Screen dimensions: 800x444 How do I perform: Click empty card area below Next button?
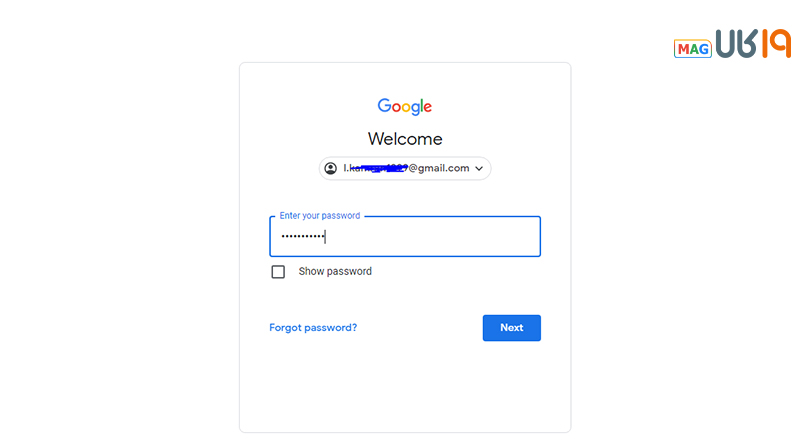[x=405, y=390]
